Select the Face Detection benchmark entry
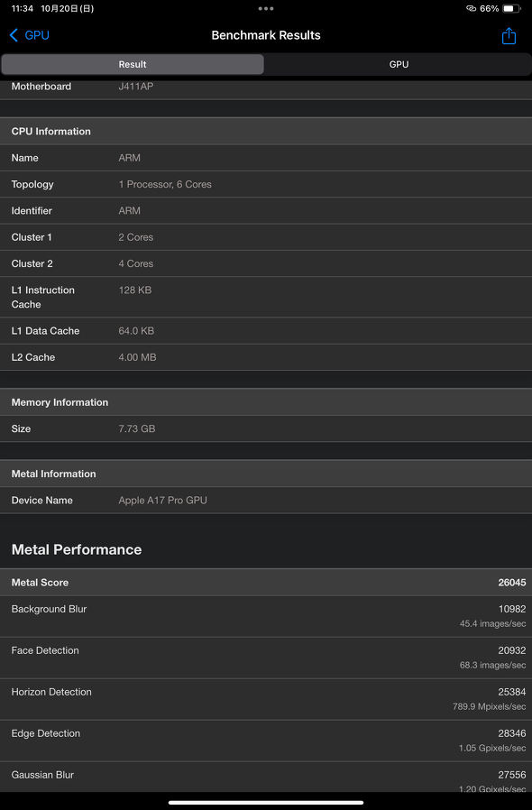Screen dimensions: 532x810 [266, 658]
